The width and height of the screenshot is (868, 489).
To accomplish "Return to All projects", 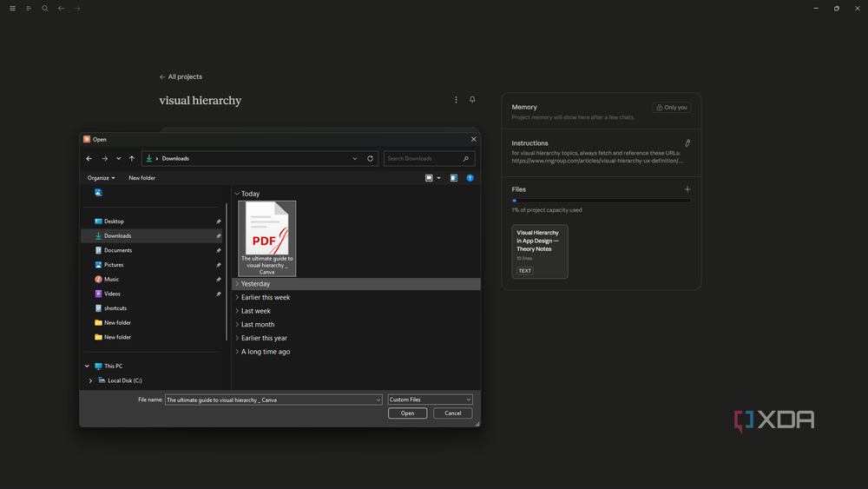I will pos(181,77).
